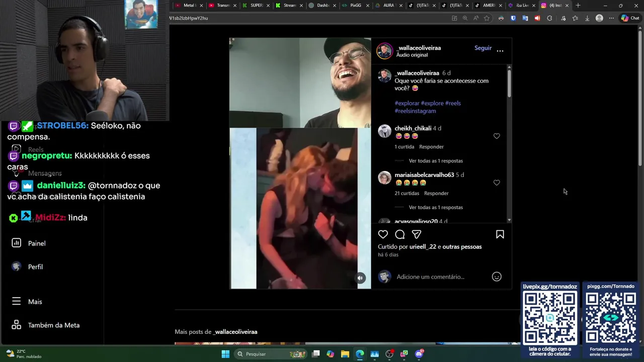The height and width of the screenshot is (362, 644).
Task: Open Perfil in the Instagram sidebar
Action: pos(35,267)
